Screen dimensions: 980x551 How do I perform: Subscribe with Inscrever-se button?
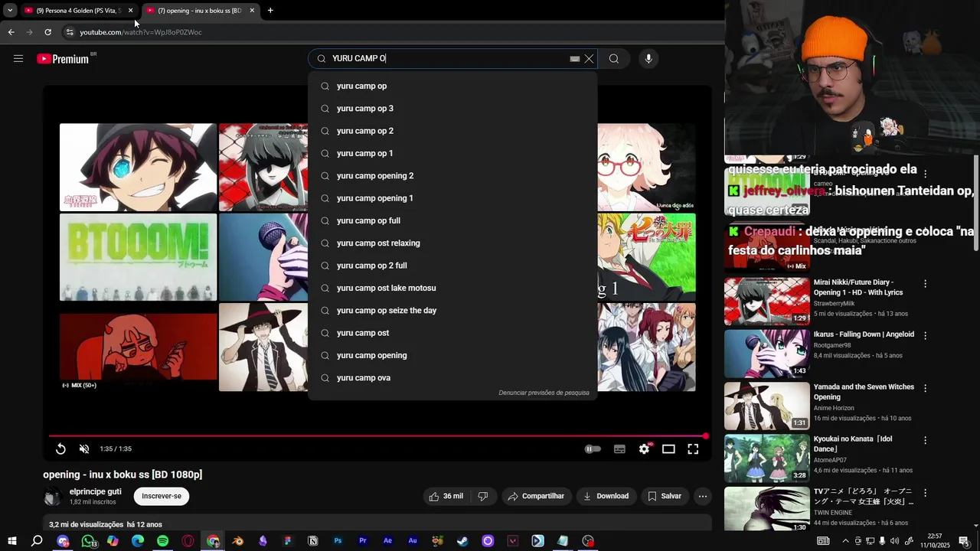click(162, 496)
